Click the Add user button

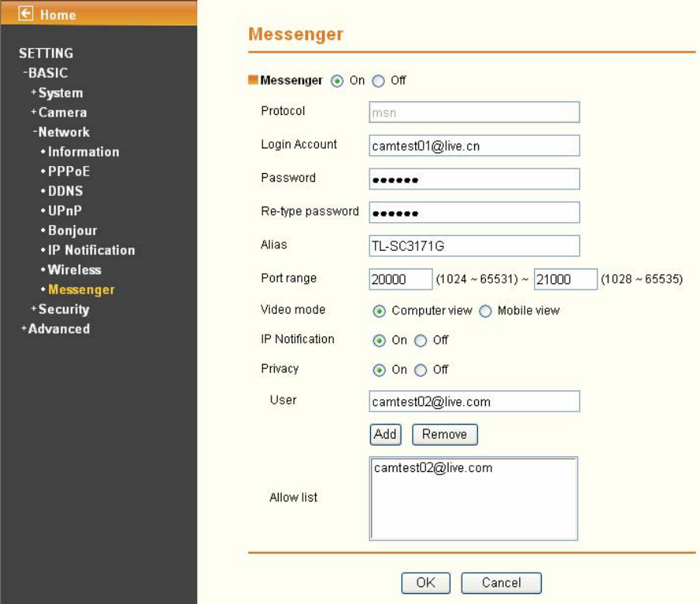click(x=385, y=434)
